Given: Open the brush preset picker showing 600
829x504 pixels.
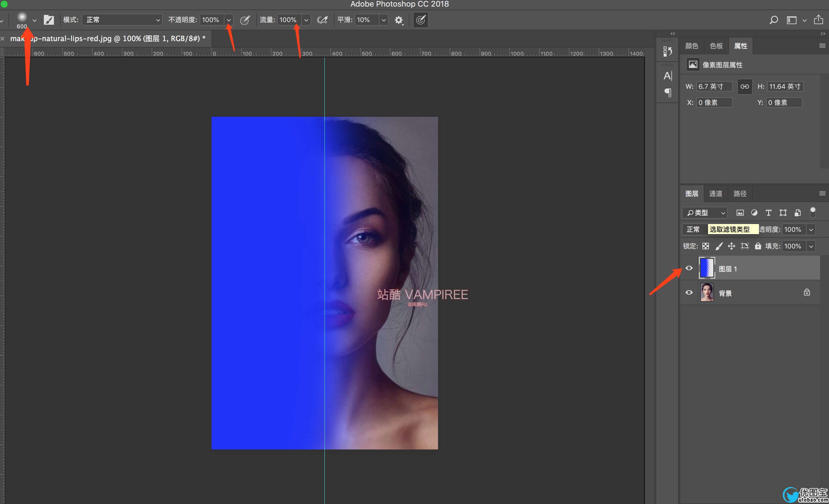Looking at the screenshot, I should 26,20.
